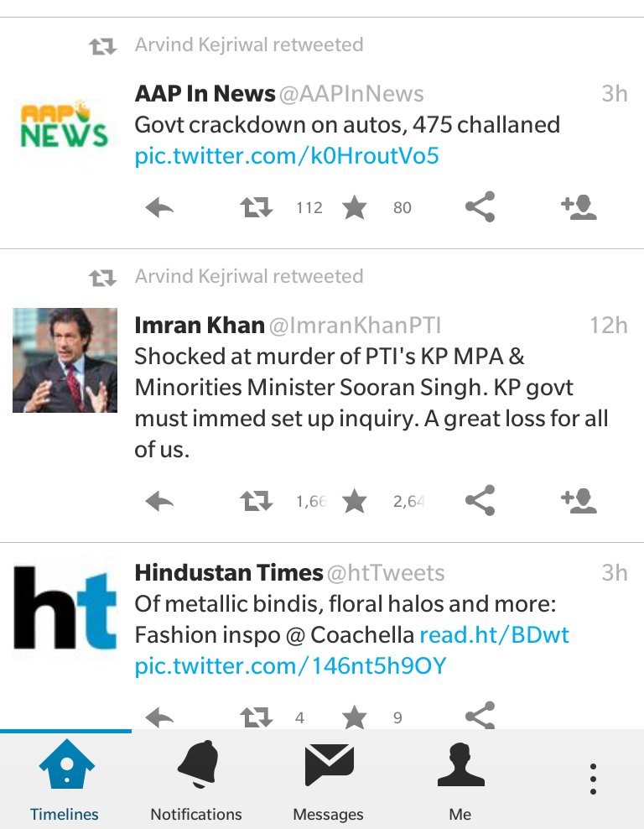644x829 pixels.
Task: Reply to the Hindustan Times tweet
Action: click(159, 717)
